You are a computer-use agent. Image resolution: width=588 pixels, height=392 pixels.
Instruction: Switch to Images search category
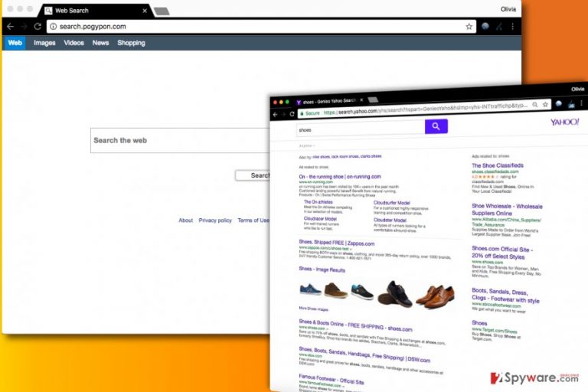pyautogui.click(x=44, y=43)
